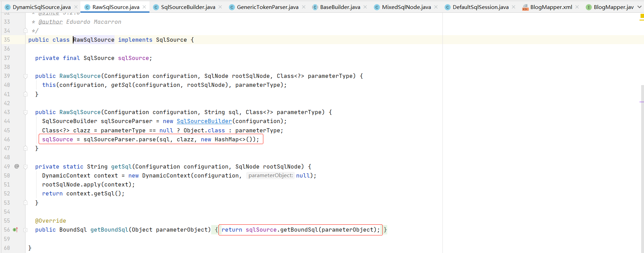The image size is (644, 253).
Task: Click the yellow inspection warning indicator
Action: coord(642,16)
